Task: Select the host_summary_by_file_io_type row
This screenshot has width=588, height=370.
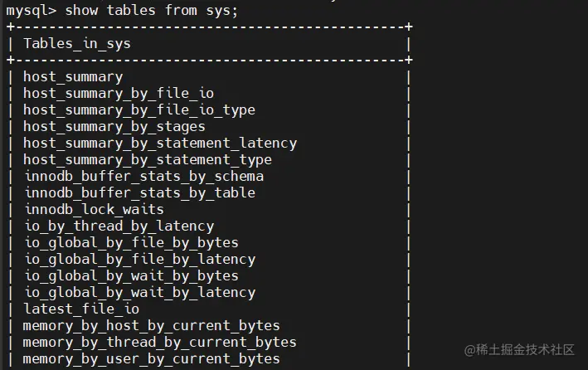Action: 138,110
